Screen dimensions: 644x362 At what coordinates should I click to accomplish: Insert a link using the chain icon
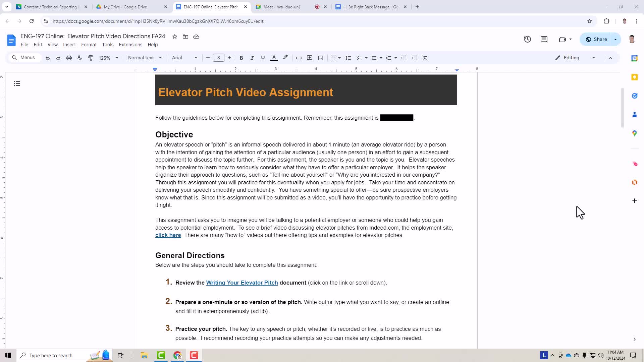point(299,58)
